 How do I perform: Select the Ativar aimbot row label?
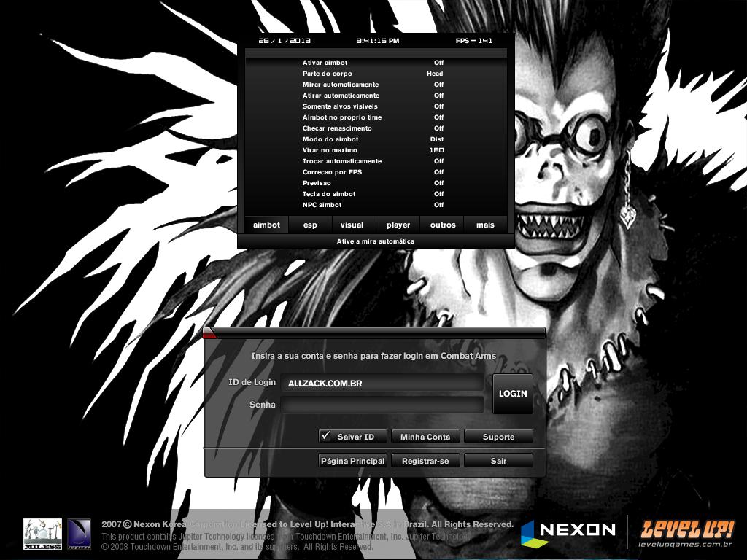(x=325, y=63)
